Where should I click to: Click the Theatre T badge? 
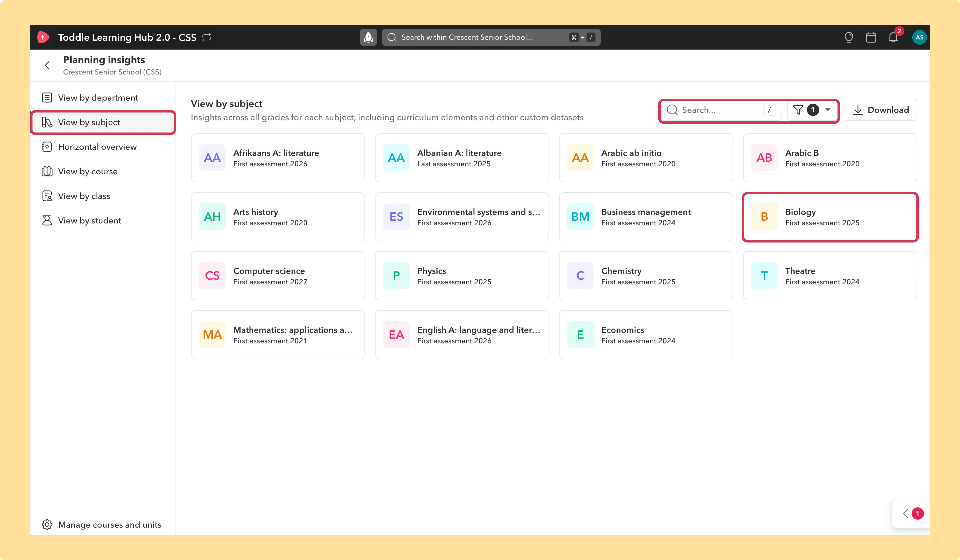764,276
